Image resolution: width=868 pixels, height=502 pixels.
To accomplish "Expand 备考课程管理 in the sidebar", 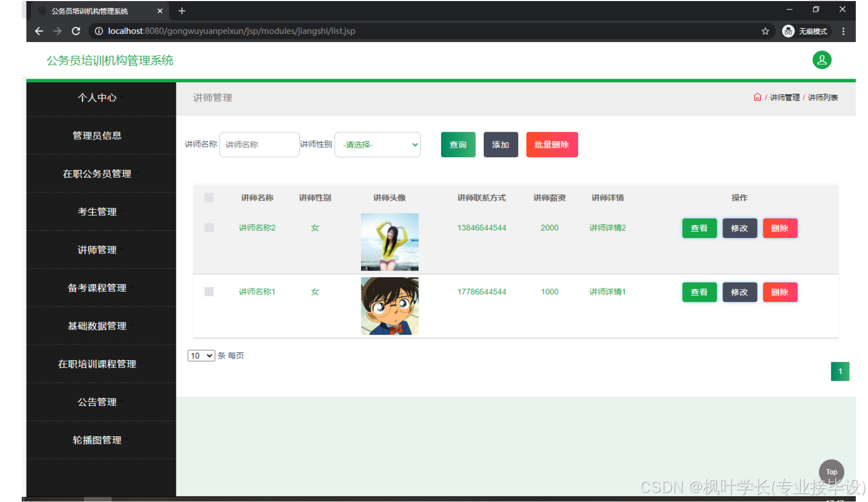I will [x=101, y=288].
